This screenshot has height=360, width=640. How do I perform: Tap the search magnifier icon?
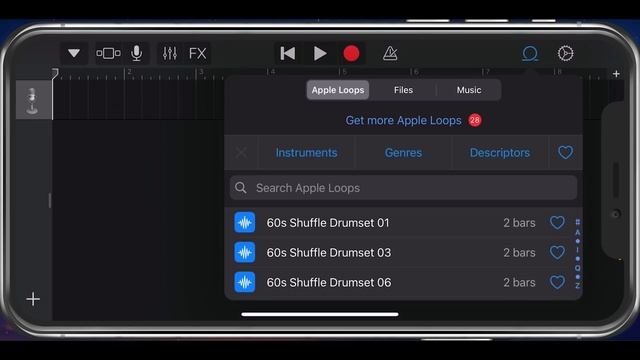pyautogui.click(x=241, y=188)
